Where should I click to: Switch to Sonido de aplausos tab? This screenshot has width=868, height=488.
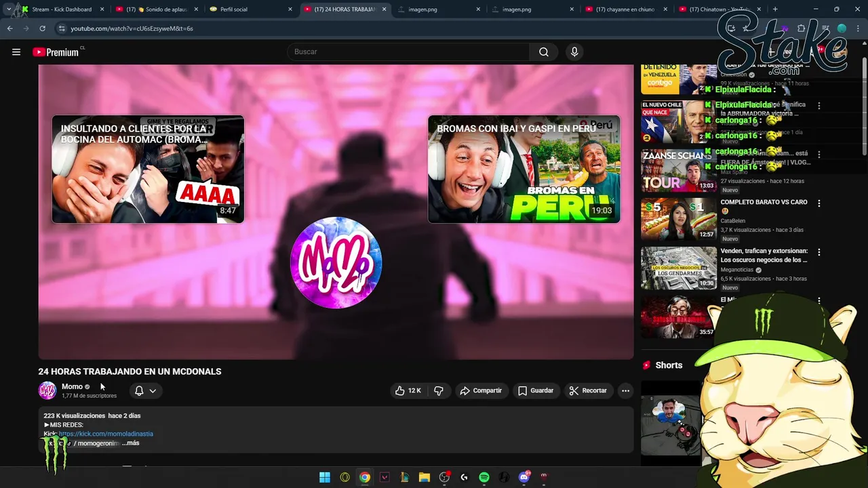[x=156, y=9]
